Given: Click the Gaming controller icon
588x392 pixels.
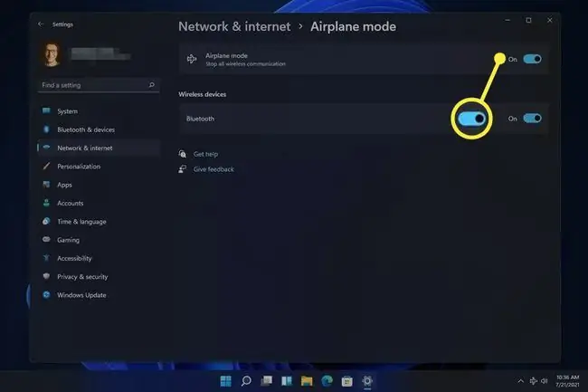Looking at the screenshot, I should tap(46, 239).
